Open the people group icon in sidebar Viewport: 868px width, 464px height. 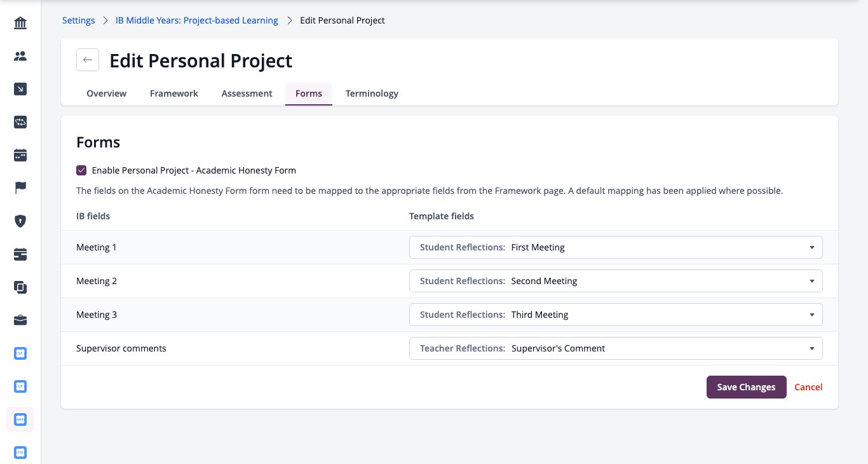(20, 57)
